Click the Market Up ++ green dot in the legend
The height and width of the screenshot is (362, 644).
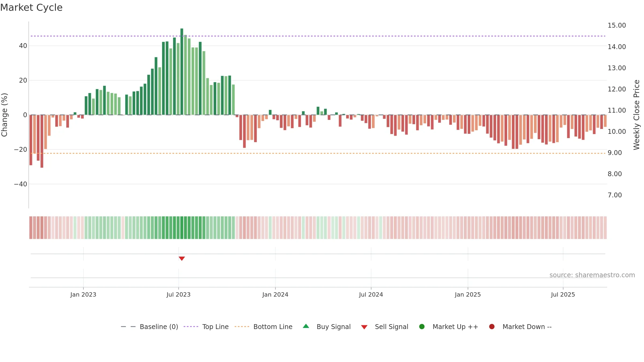[x=422, y=327]
